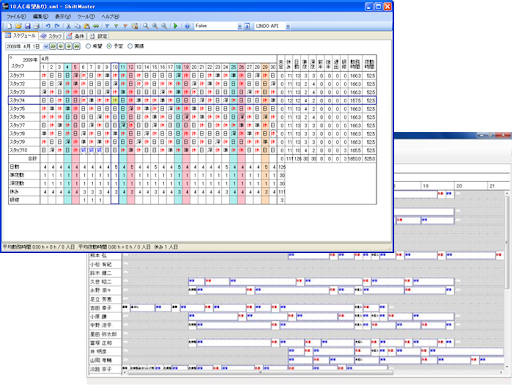Screen dimensions: 512x385
Task: Cut selection with the scissors icon
Action: point(69,26)
